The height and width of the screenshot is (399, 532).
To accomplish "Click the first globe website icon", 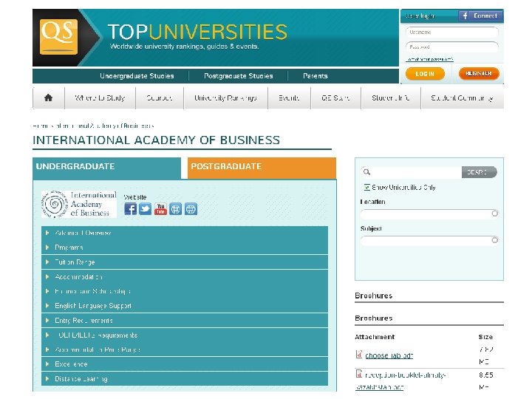I will click(x=175, y=208).
